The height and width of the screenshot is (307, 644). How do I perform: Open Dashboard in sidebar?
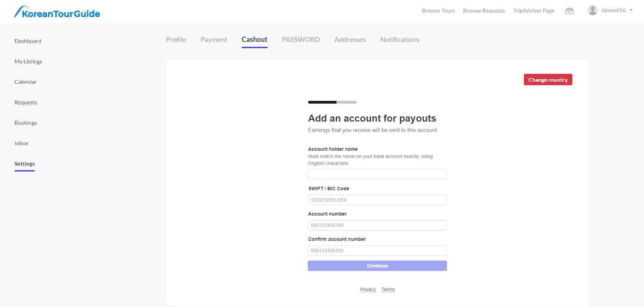pos(28,41)
